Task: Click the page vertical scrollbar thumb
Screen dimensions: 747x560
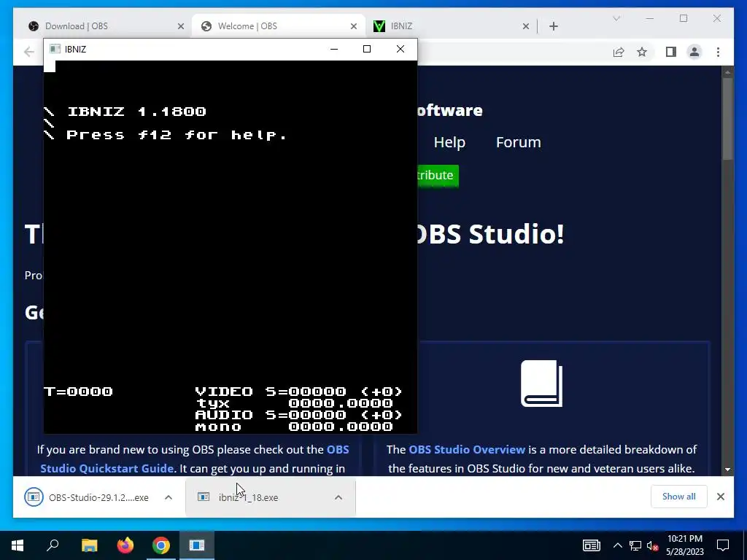Action: pos(727,119)
